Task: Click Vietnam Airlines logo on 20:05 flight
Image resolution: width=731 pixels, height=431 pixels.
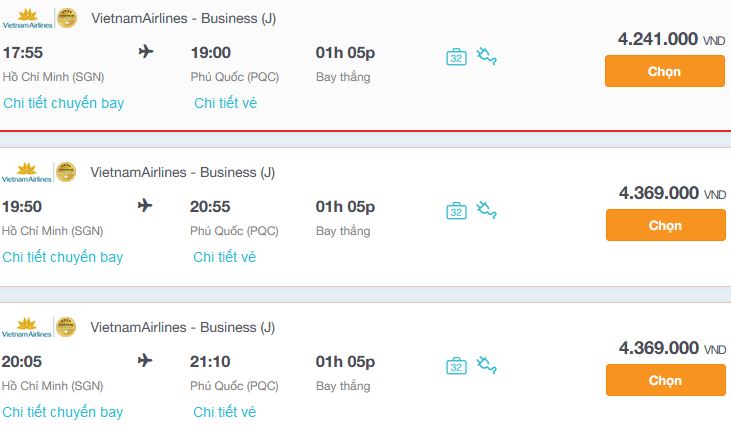Action: [27, 327]
